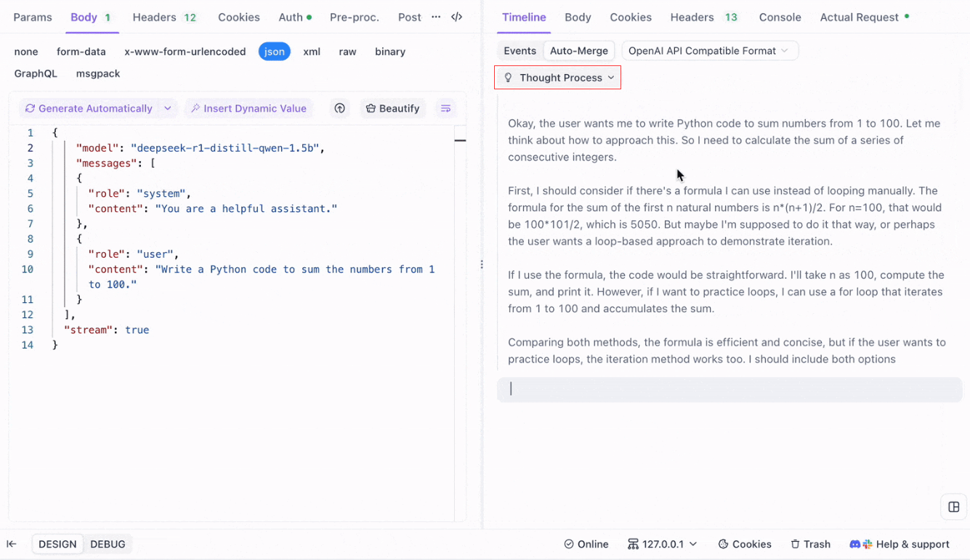This screenshot has height=560, width=970.
Task: Select GraphQL body type
Action: 36,73
